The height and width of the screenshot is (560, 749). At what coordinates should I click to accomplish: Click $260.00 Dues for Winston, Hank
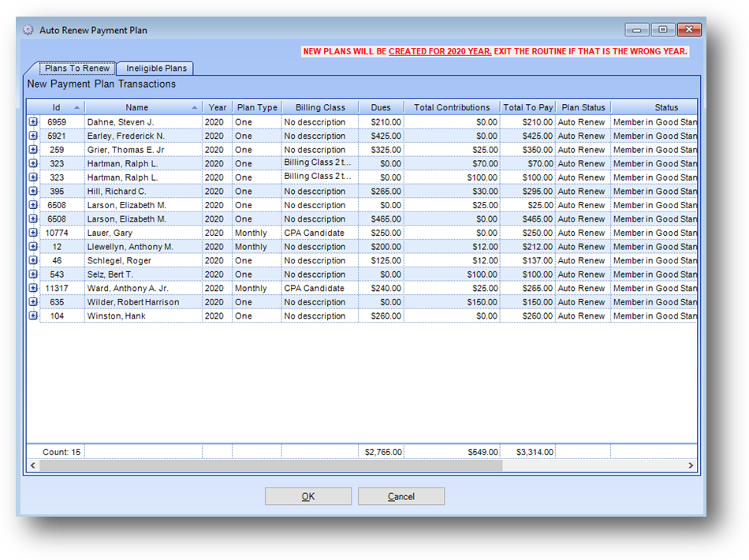pos(381,315)
